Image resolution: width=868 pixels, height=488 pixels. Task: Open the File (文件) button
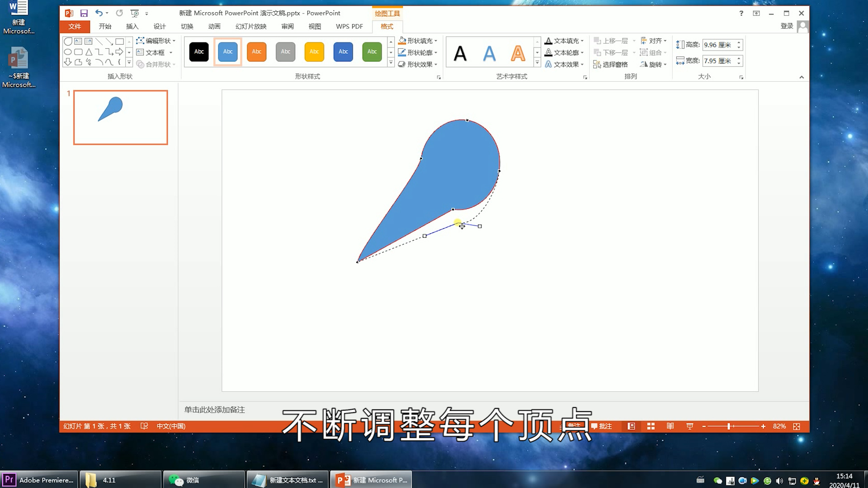(75, 26)
